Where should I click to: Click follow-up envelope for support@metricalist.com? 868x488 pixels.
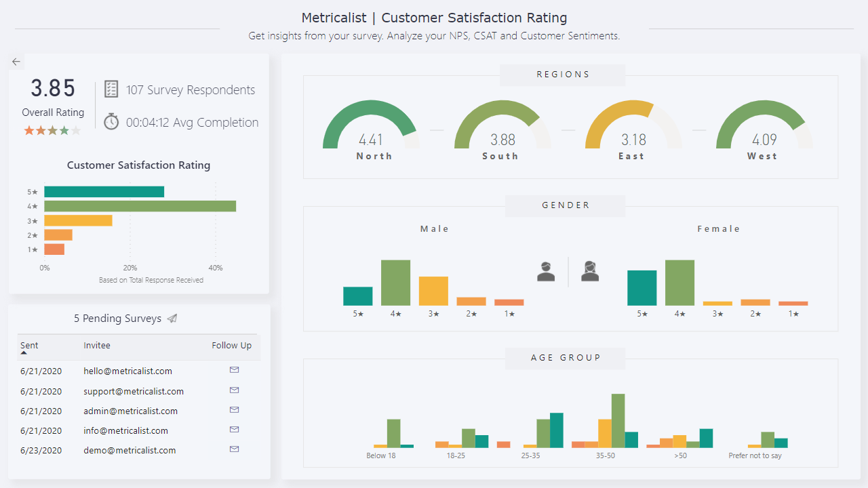[234, 390]
